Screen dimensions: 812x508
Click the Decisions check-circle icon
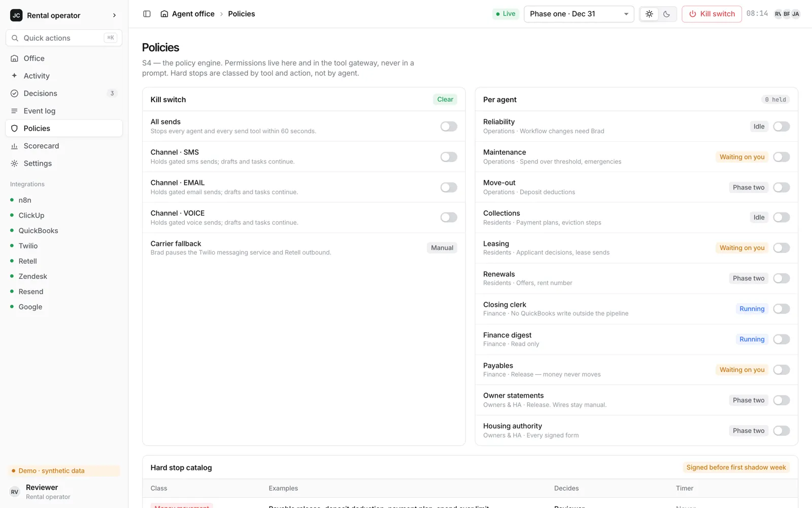coord(15,93)
